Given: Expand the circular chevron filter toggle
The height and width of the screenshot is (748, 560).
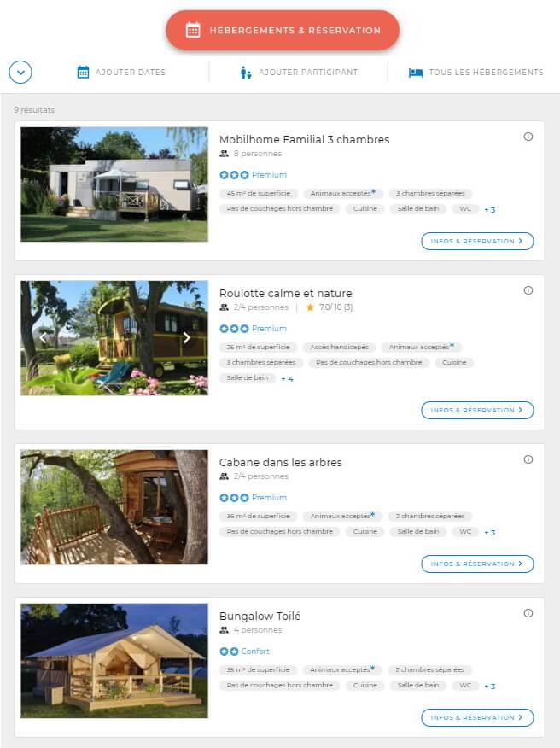Looking at the screenshot, I should pos(20,73).
